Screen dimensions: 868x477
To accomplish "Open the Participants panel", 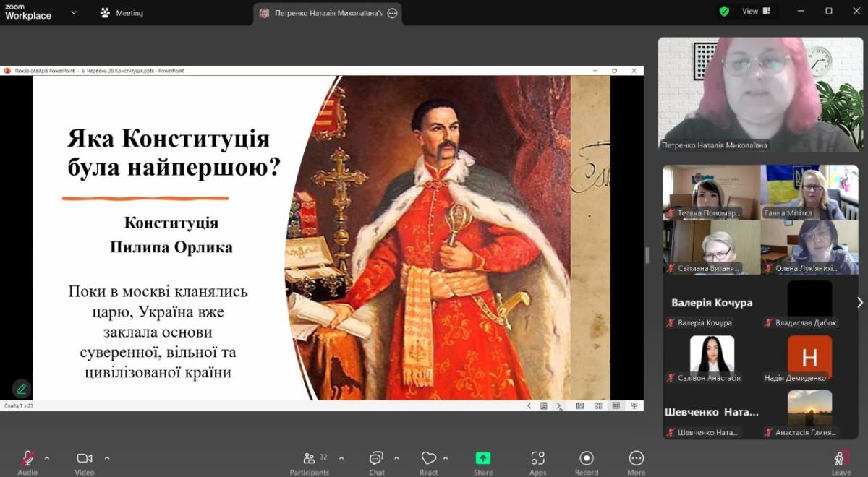I will [x=310, y=459].
